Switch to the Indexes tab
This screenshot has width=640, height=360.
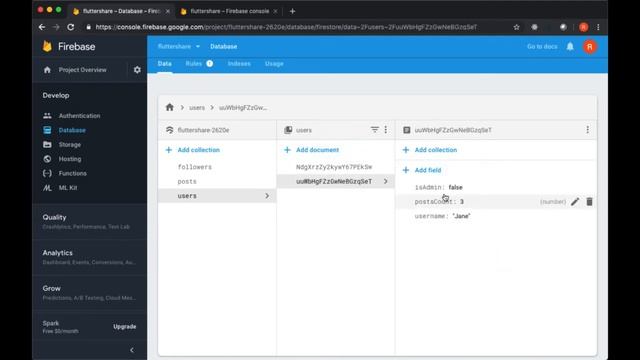239,64
